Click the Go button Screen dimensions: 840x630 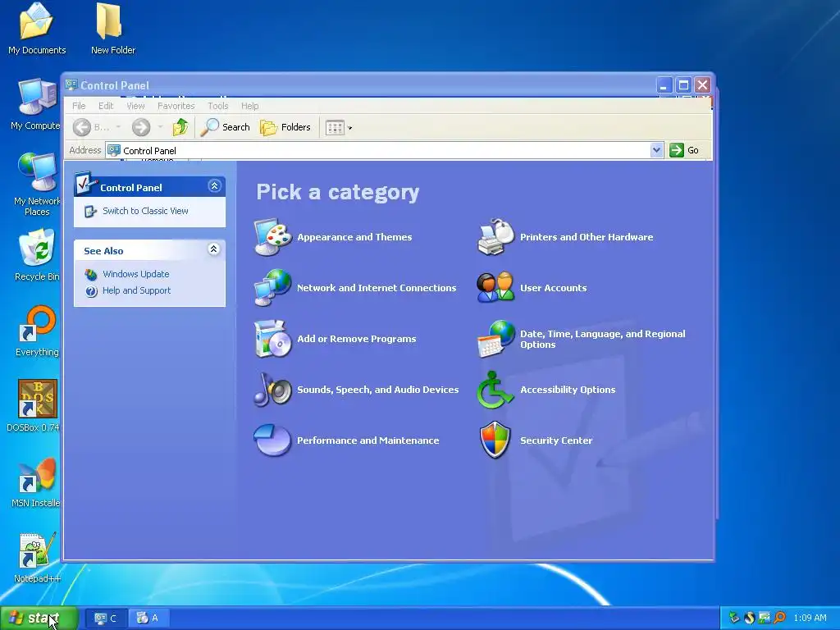(684, 151)
